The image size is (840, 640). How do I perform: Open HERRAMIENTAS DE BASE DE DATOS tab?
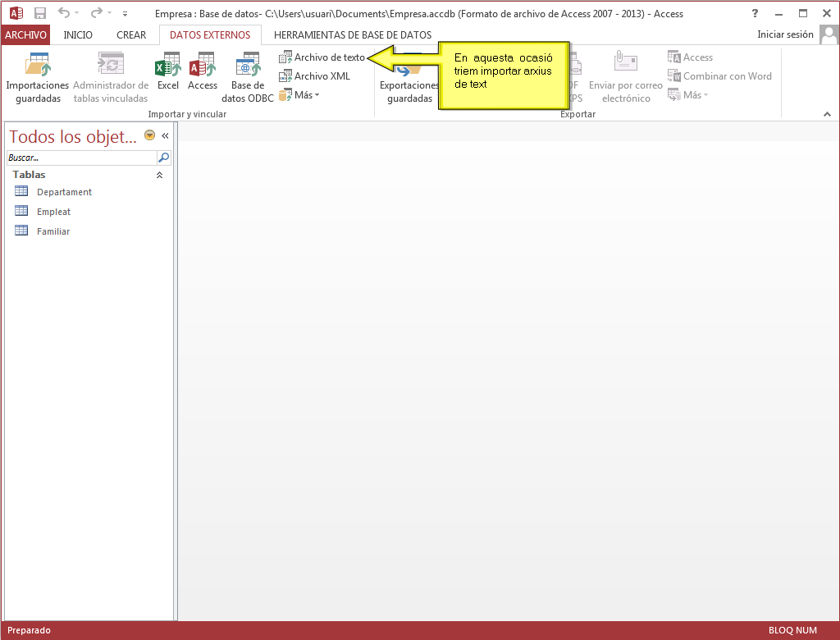coord(353,34)
